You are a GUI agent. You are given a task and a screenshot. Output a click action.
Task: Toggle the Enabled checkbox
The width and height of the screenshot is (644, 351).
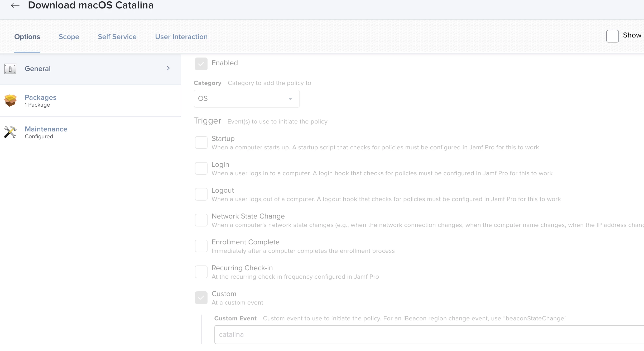201,64
